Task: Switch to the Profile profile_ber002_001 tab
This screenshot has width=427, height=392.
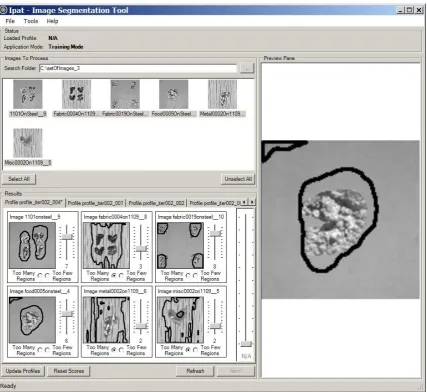Action: click(x=96, y=203)
